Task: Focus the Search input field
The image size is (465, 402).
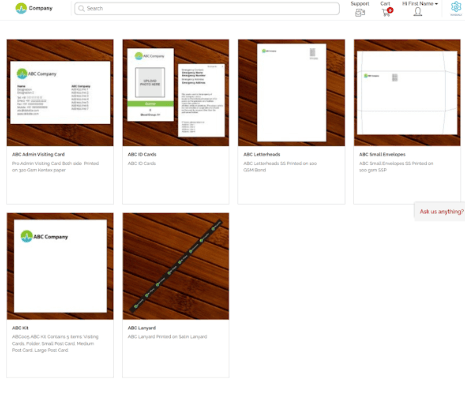Action: click(207, 8)
